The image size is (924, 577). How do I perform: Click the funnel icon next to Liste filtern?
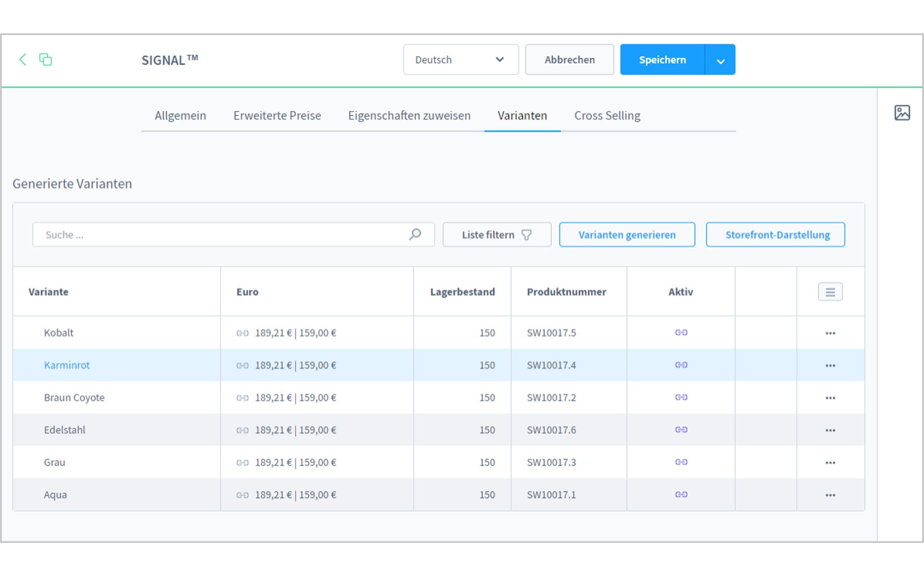527,235
